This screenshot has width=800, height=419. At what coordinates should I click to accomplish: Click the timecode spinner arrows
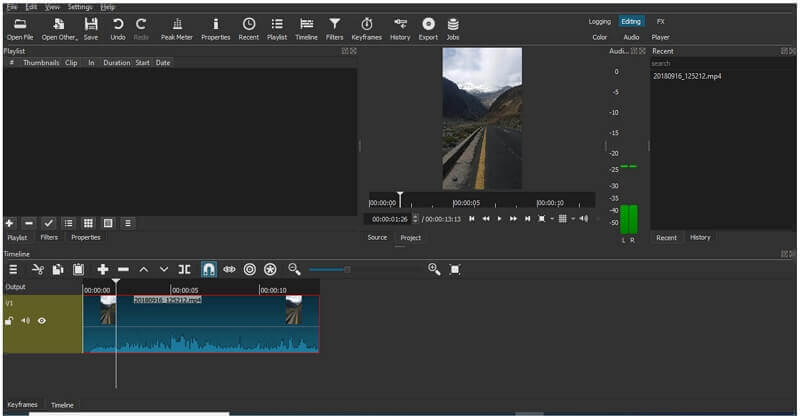click(x=415, y=219)
